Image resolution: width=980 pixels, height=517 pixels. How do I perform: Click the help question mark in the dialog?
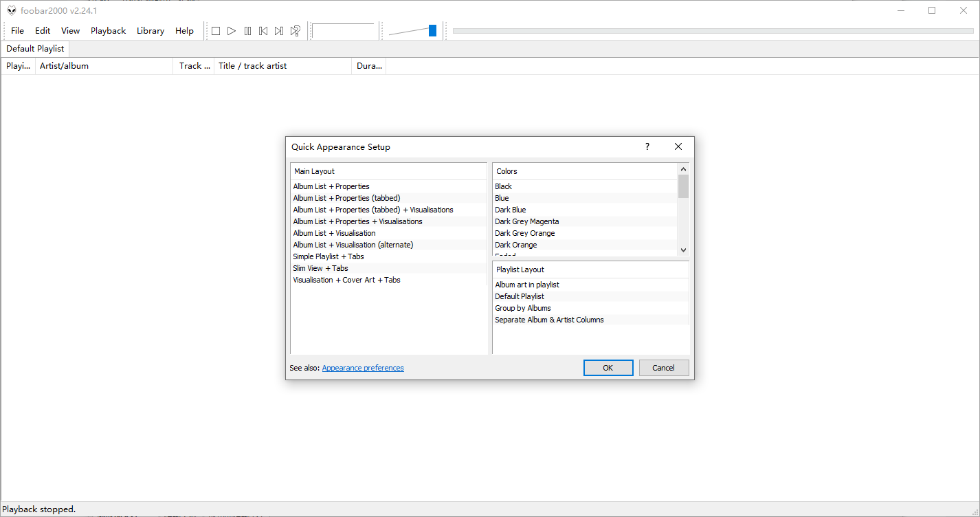647,146
